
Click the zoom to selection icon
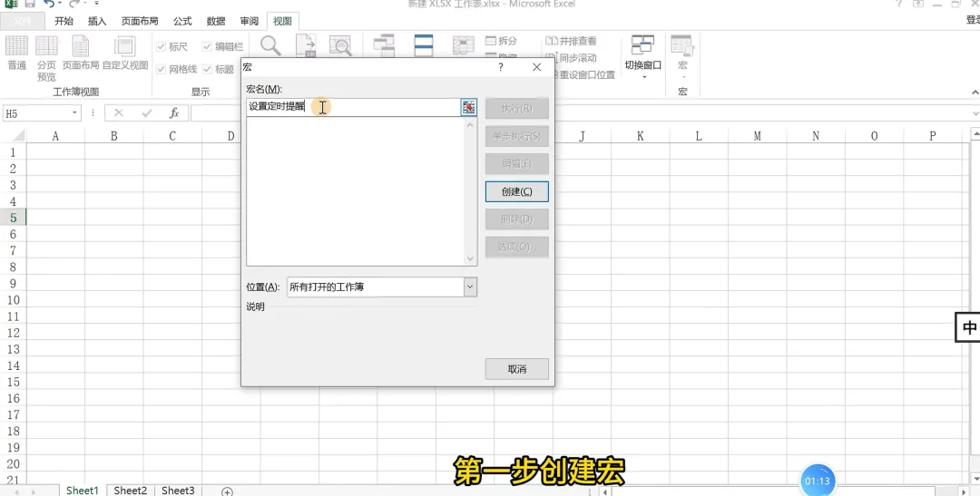point(340,46)
